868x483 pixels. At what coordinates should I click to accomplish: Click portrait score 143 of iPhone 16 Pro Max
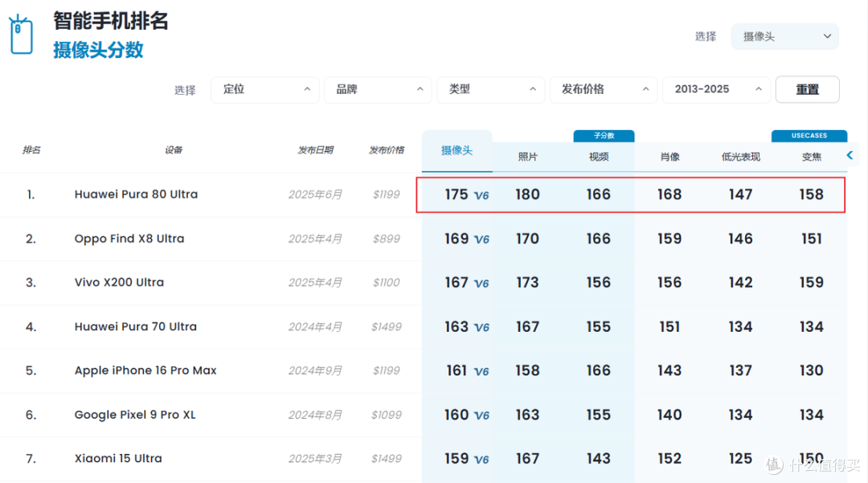tap(669, 370)
